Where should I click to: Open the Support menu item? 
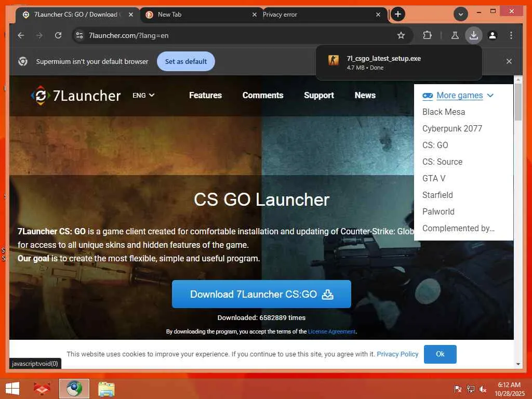[319, 96]
